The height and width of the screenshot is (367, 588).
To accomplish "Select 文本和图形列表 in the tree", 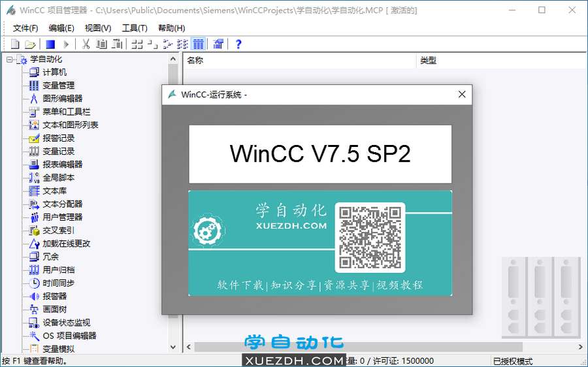I will (70, 125).
